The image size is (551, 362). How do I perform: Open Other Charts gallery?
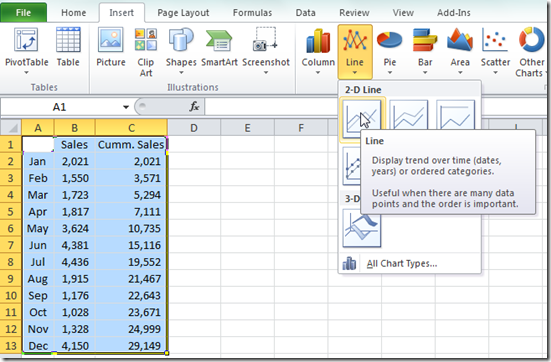pyautogui.click(x=531, y=52)
